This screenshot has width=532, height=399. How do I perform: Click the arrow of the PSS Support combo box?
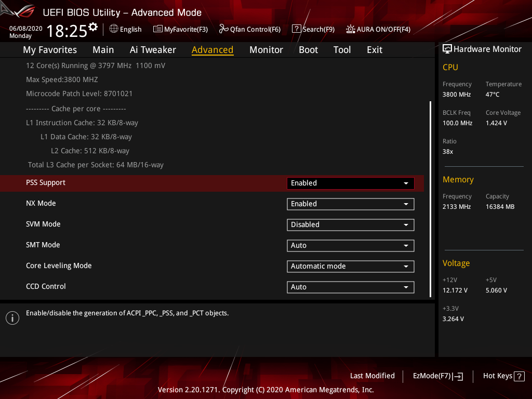[x=406, y=183]
